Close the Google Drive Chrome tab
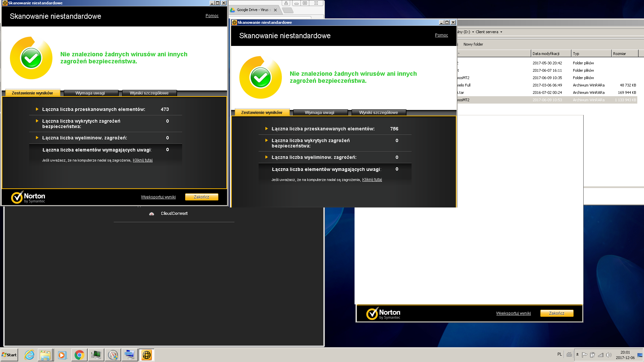 tap(275, 10)
